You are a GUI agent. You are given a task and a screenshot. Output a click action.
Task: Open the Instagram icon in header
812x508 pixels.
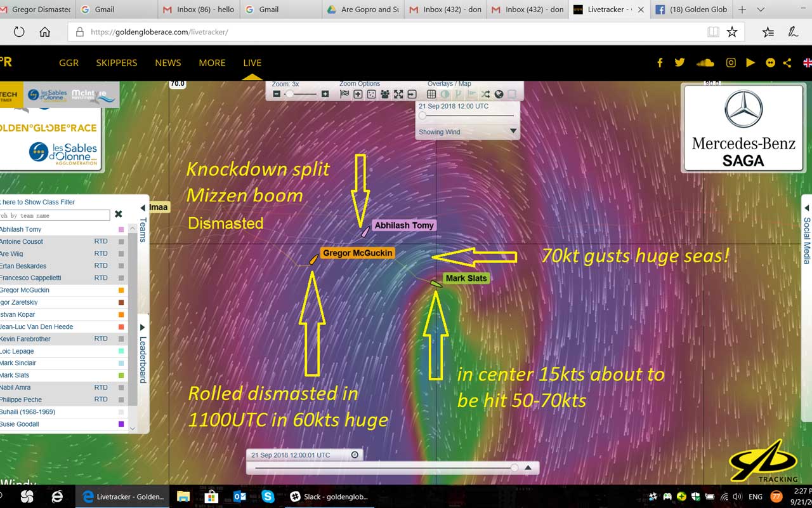pos(731,62)
